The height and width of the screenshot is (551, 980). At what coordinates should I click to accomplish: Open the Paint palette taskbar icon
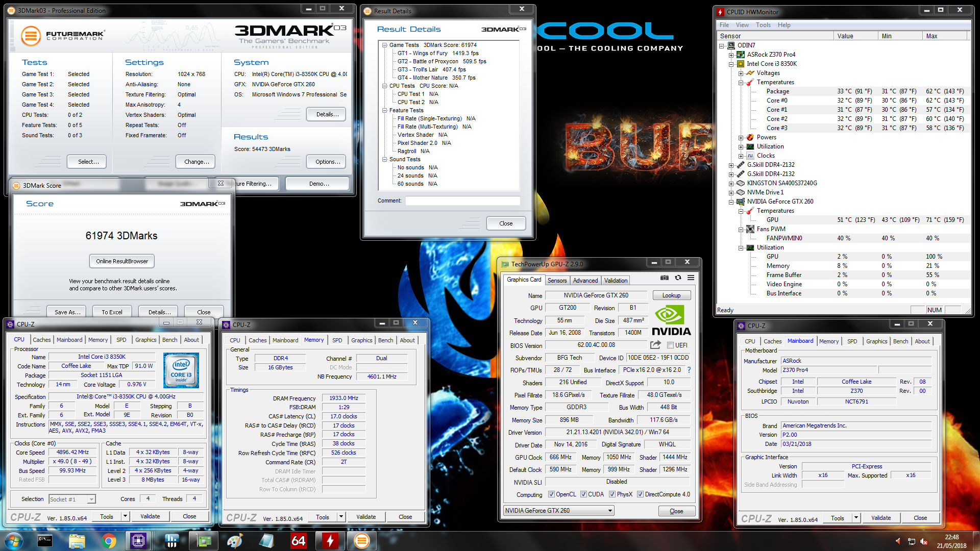tap(235, 541)
